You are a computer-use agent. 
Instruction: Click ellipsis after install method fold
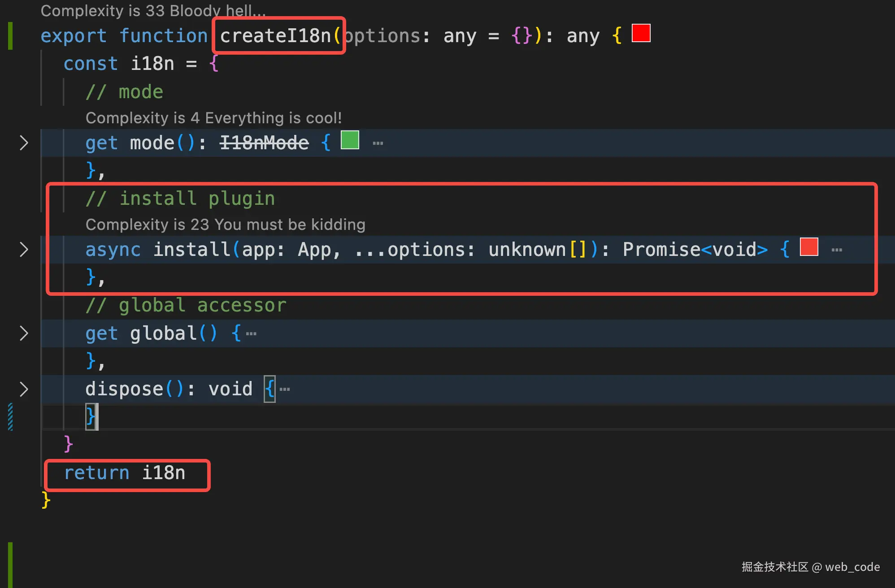pyautogui.click(x=837, y=250)
